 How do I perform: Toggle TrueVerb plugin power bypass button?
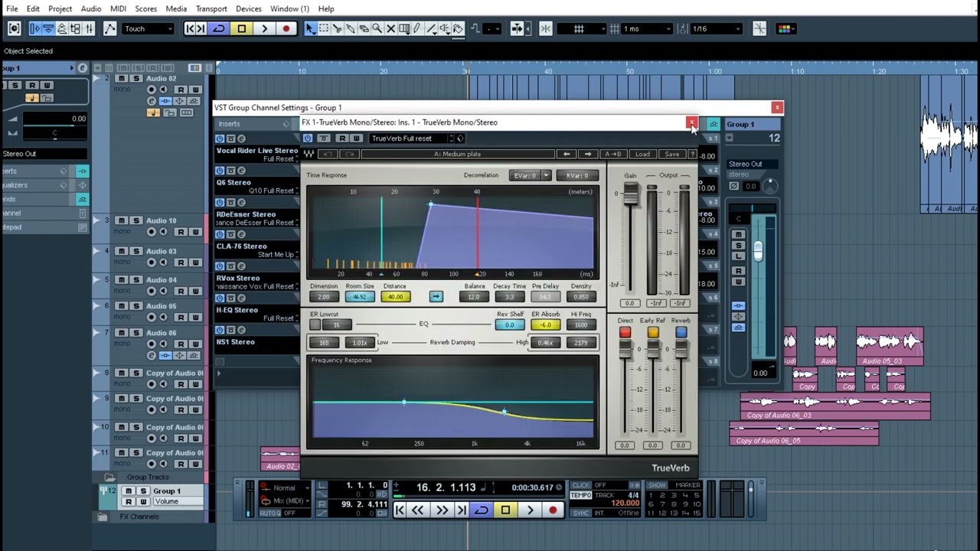point(308,139)
